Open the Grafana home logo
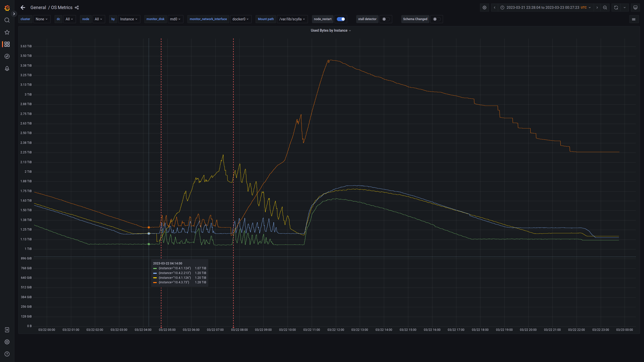Screen dimensions: 644x362 pos(7,8)
